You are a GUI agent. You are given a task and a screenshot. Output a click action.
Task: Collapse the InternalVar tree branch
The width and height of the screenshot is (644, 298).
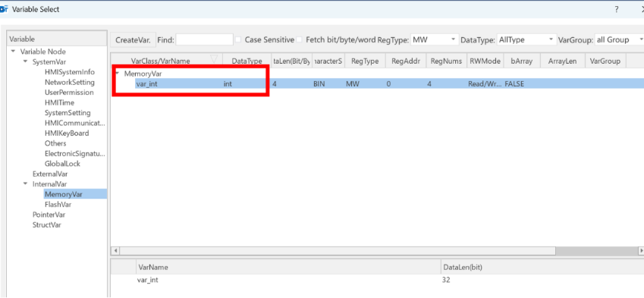tap(26, 184)
